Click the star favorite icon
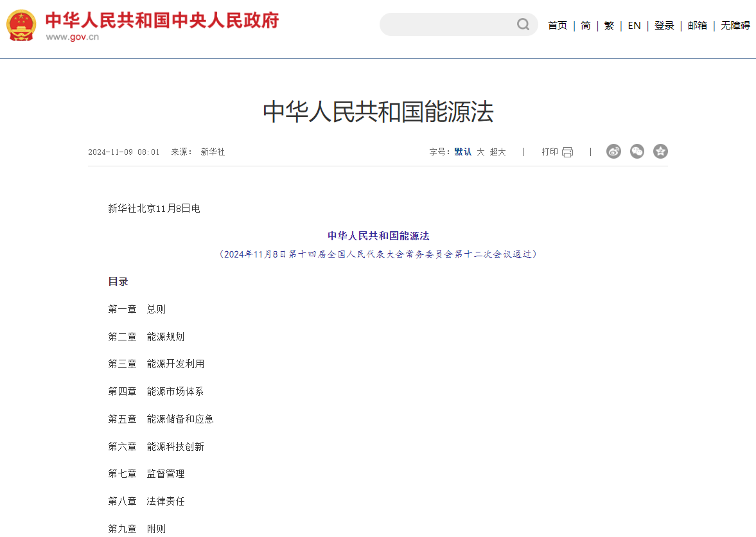 pyautogui.click(x=660, y=152)
